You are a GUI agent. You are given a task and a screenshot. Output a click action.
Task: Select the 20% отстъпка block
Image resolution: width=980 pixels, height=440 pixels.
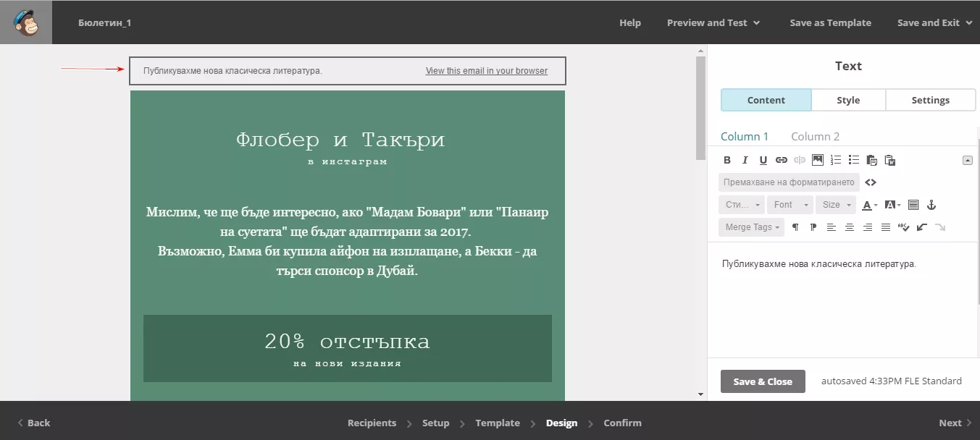coord(348,348)
